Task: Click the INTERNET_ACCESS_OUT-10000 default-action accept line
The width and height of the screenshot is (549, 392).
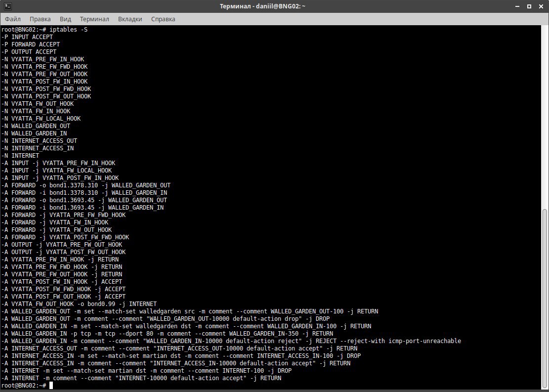Action: coord(179,348)
